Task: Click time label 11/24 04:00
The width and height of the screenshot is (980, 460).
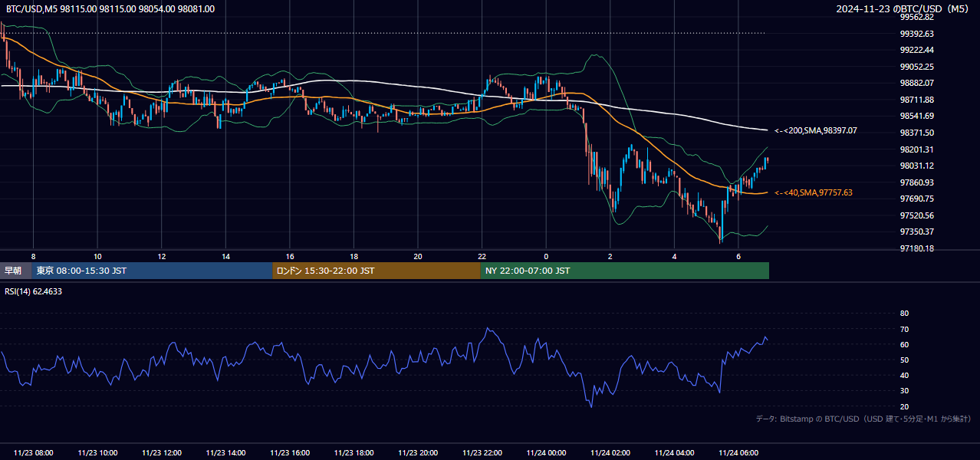Action: pyautogui.click(x=674, y=453)
